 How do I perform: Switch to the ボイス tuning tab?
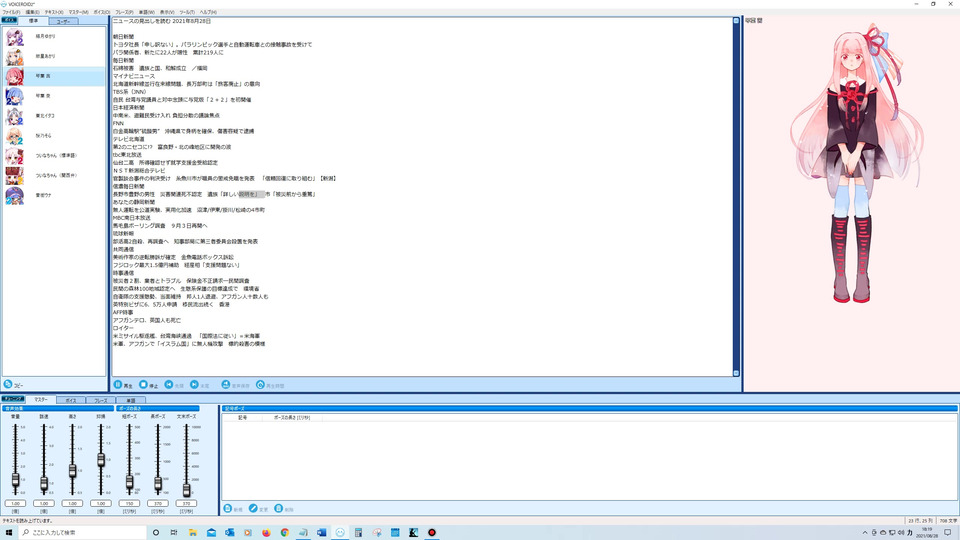click(x=71, y=400)
